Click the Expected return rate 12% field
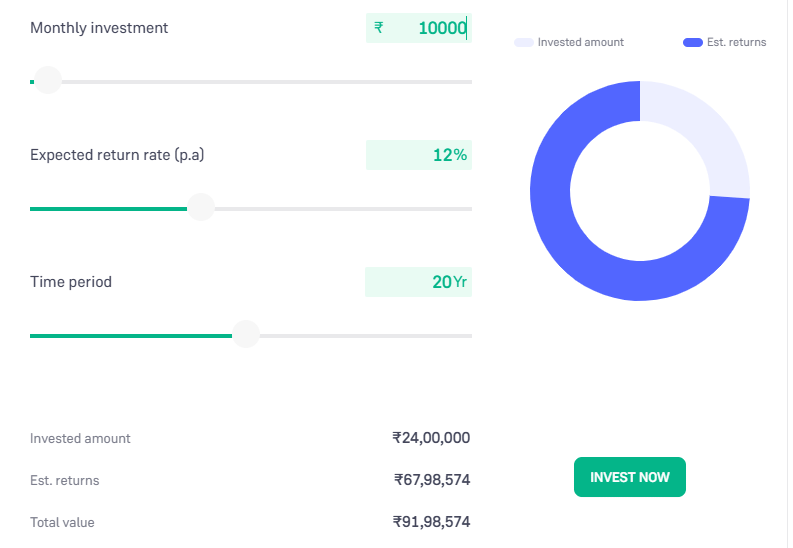Image resolution: width=793 pixels, height=548 pixels. (419, 155)
